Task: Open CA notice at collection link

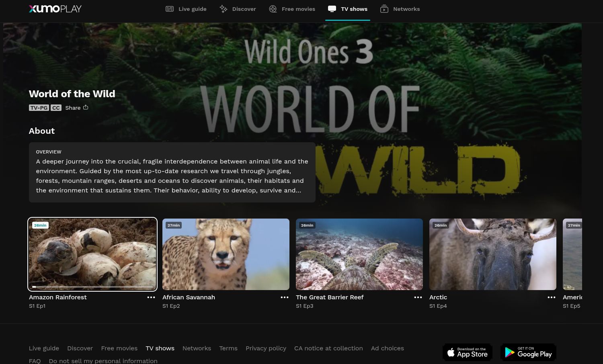Action: [328, 348]
